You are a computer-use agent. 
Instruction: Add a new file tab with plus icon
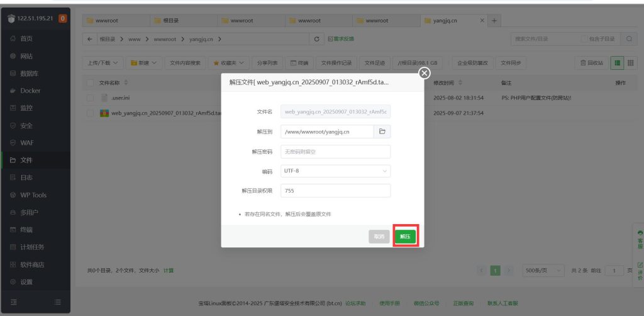point(494,21)
